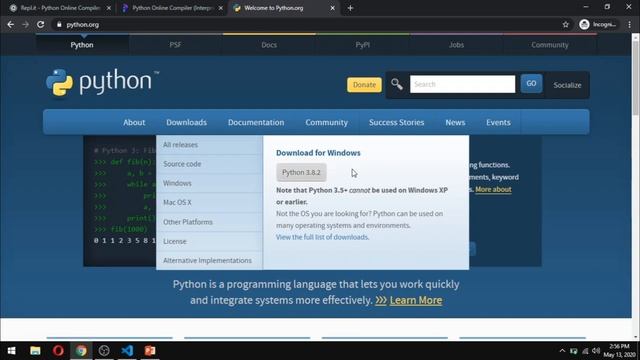
Task: Close the Repl.it tab
Action: click(x=109, y=8)
